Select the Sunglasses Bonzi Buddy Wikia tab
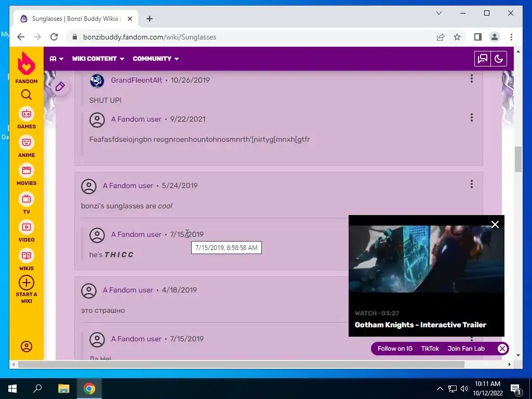The width and height of the screenshot is (532, 399). coord(75,19)
